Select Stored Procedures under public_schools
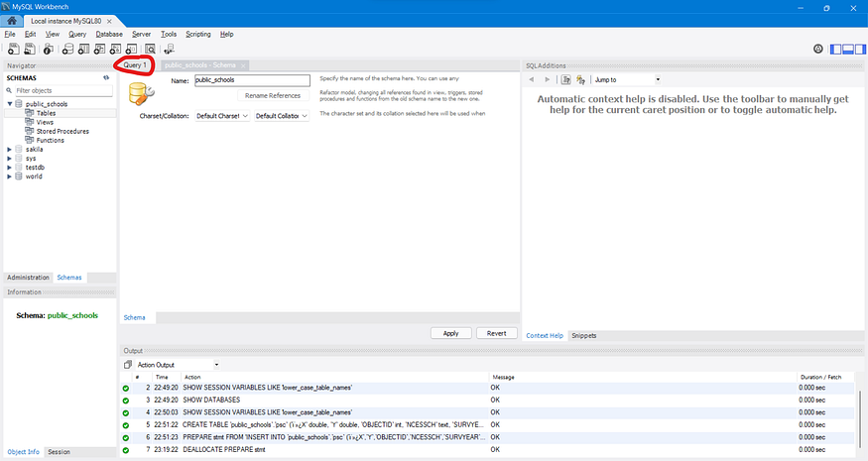The width and height of the screenshot is (868, 461). point(62,131)
